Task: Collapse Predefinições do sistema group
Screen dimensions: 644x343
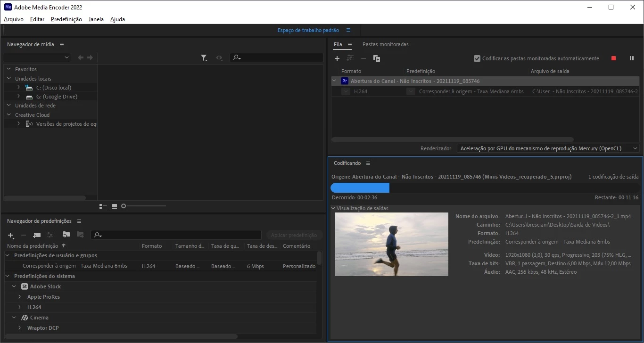Action: [8, 276]
